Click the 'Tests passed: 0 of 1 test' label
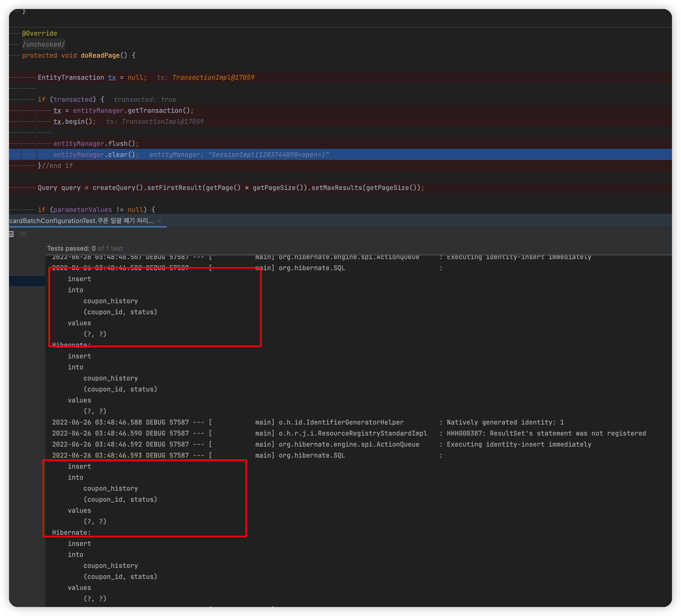This screenshot has height=616, width=681. tap(85, 248)
